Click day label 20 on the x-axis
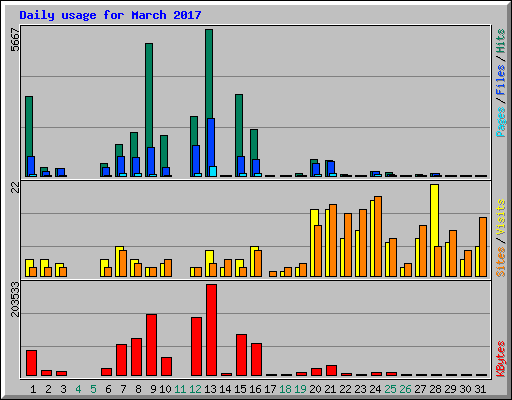Viewport: 512px width, 400px height. coord(315,389)
